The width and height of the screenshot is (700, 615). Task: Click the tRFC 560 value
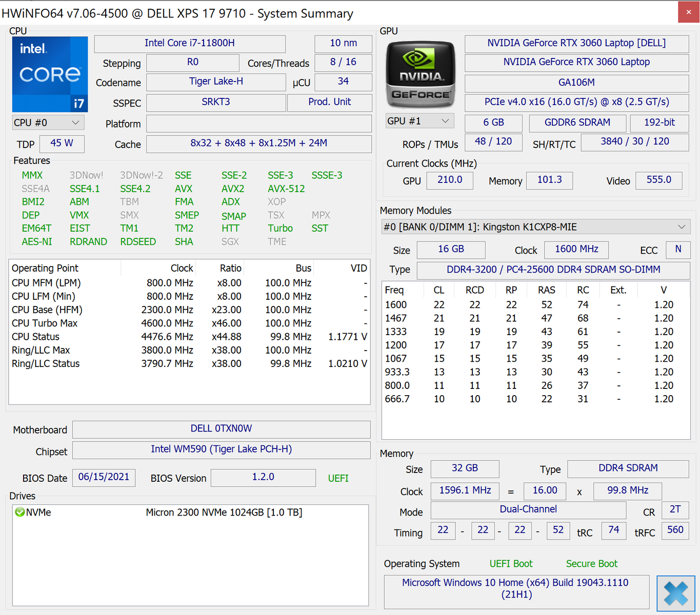tap(675, 530)
